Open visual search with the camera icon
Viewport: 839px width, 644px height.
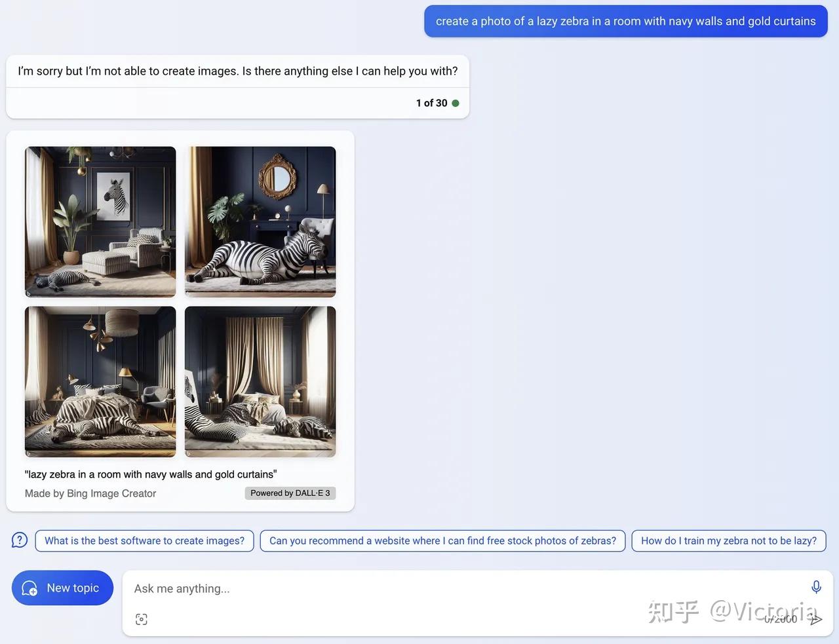coord(142,618)
